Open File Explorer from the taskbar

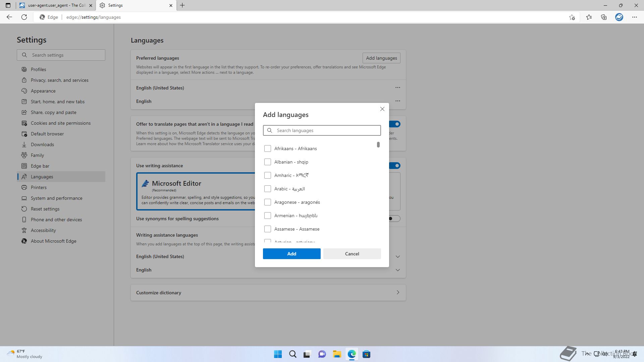[x=337, y=354]
